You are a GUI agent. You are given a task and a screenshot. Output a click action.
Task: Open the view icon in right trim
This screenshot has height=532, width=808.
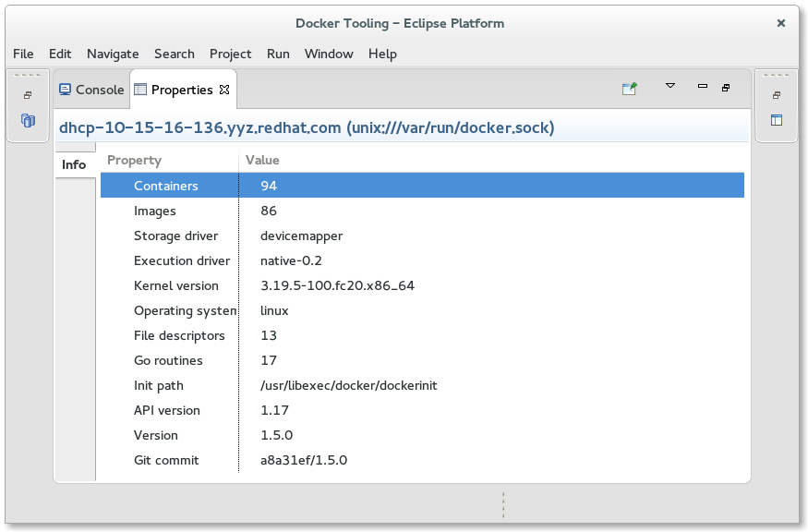(777, 120)
